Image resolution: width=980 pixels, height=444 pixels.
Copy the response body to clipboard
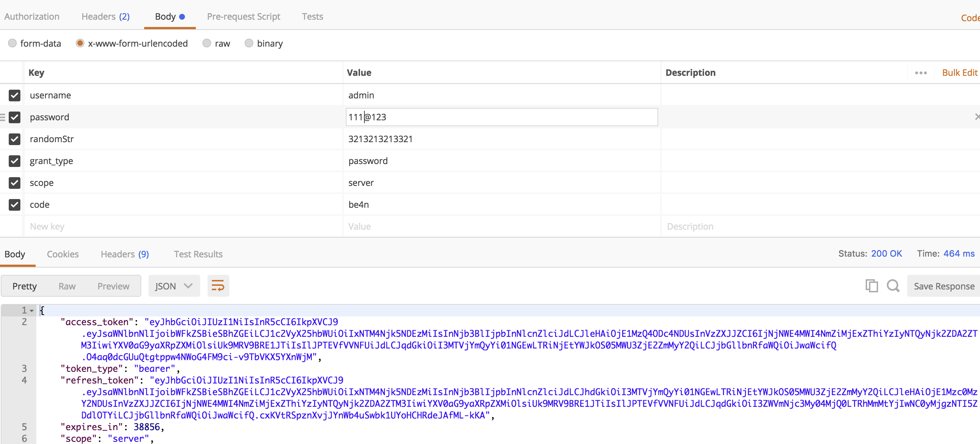(871, 285)
